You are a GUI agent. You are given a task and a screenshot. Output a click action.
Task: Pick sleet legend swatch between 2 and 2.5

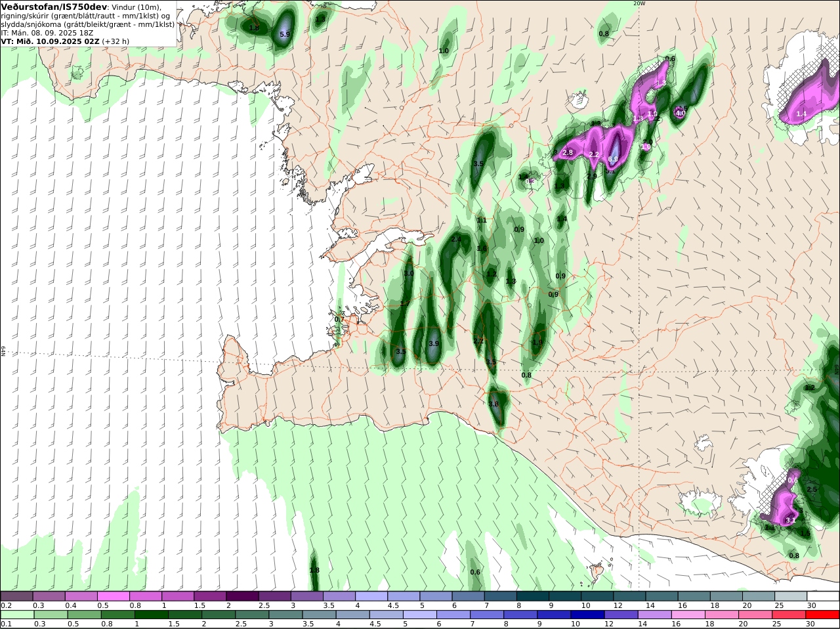(242, 596)
